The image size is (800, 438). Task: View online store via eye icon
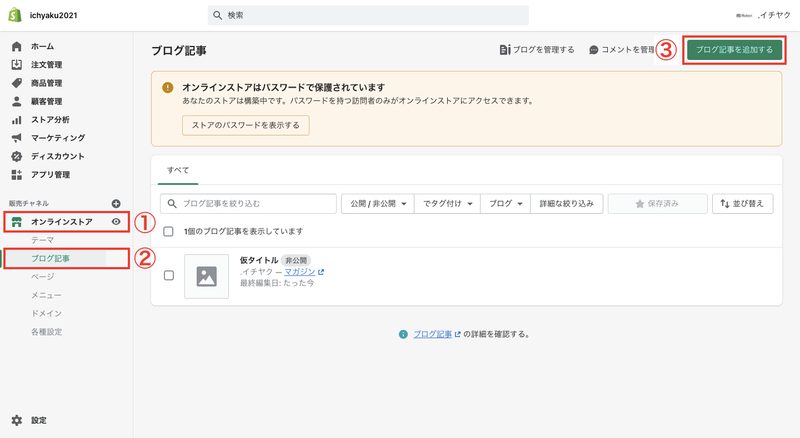coord(116,222)
